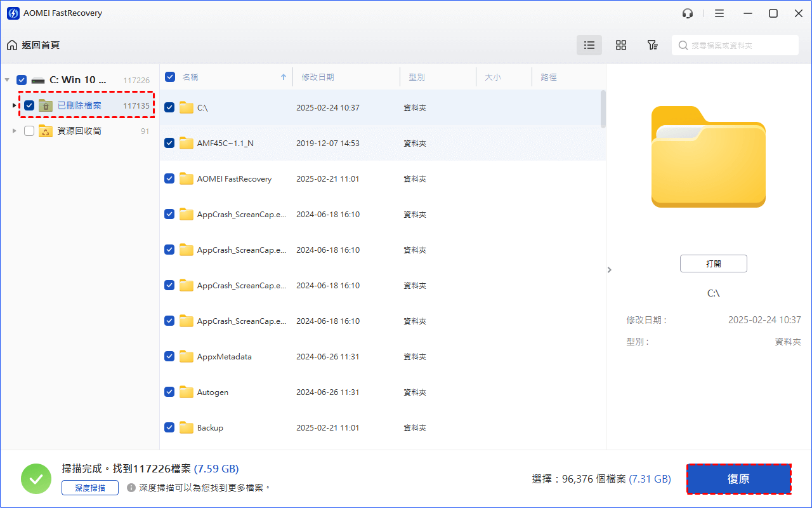
Task: Click the home icon for 返回首頁
Action: click(12, 45)
